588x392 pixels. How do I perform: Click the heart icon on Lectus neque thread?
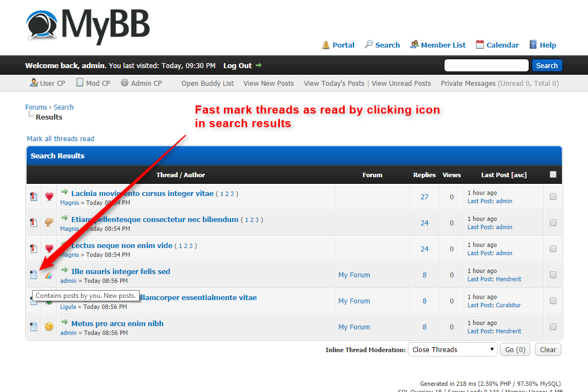[49, 249]
